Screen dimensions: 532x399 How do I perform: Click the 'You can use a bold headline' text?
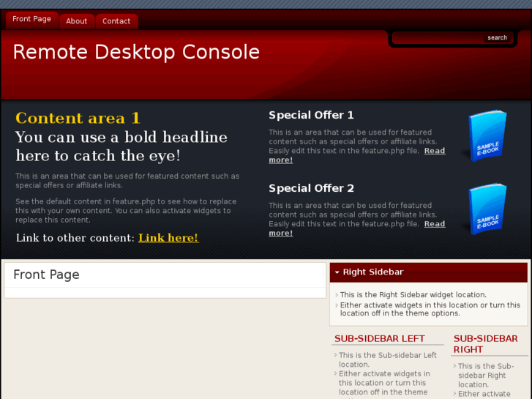tap(121, 146)
